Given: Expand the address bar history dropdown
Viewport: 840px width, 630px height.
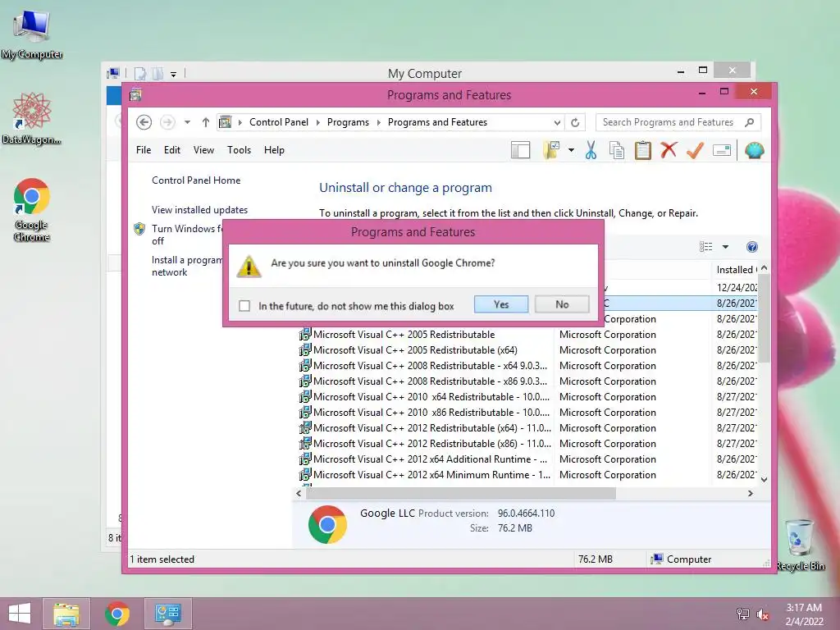Looking at the screenshot, I should pyautogui.click(x=557, y=122).
